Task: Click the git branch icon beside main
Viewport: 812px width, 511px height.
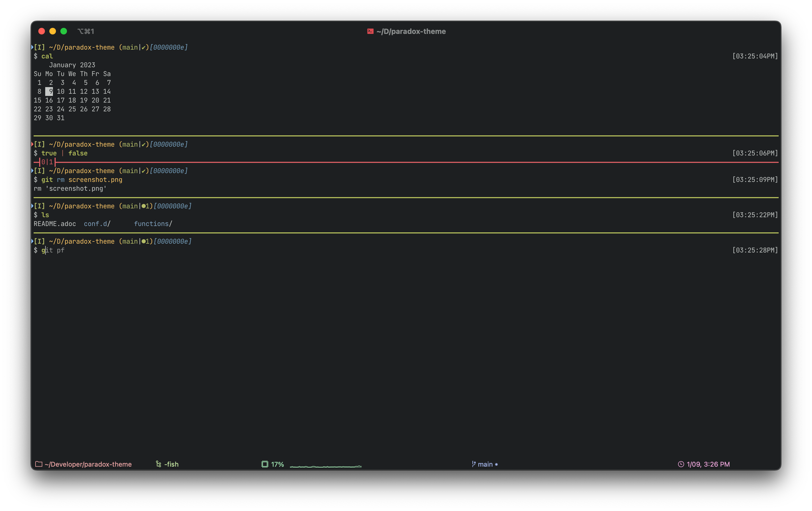Action: pyautogui.click(x=474, y=464)
